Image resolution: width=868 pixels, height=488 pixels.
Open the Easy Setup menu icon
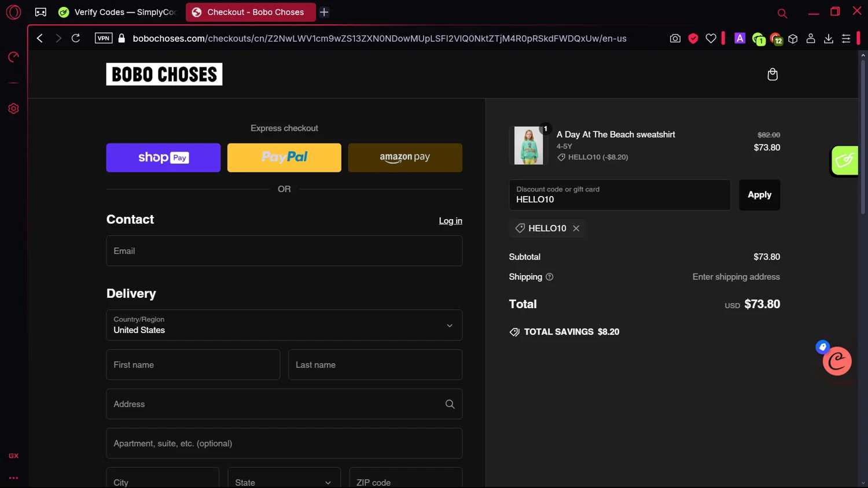click(846, 38)
